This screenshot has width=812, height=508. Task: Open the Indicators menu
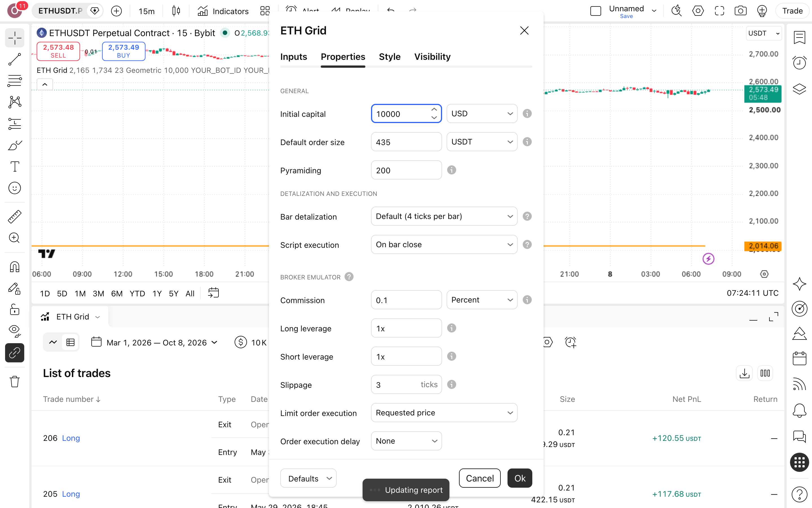223,11
